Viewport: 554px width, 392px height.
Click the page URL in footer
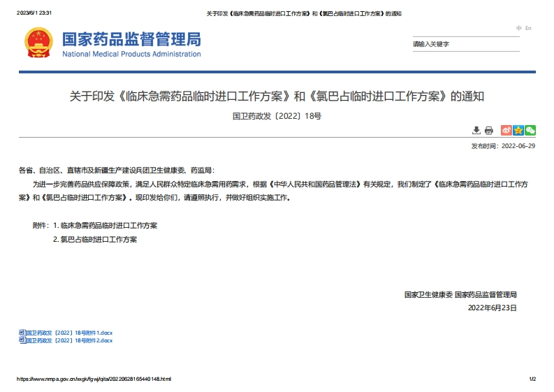pos(94,379)
